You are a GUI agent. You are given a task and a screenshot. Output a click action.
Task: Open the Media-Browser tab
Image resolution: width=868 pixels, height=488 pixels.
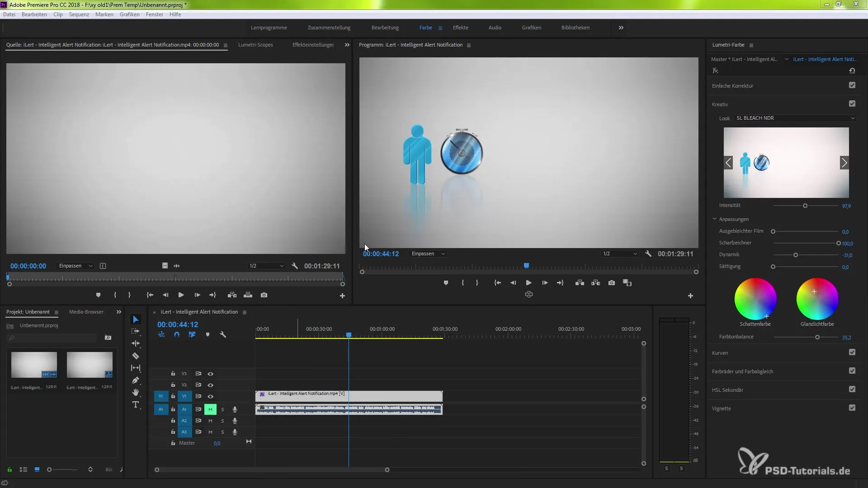[86, 312]
